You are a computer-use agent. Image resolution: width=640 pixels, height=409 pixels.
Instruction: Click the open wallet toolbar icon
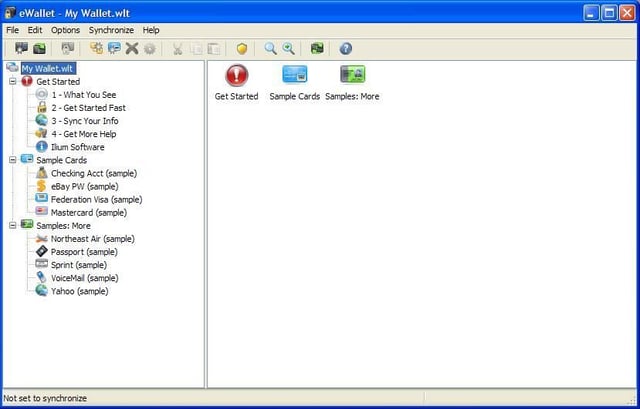40,49
